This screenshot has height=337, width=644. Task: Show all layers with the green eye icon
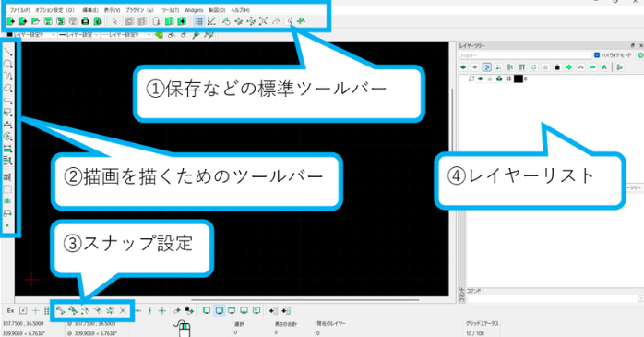point(463,67)
